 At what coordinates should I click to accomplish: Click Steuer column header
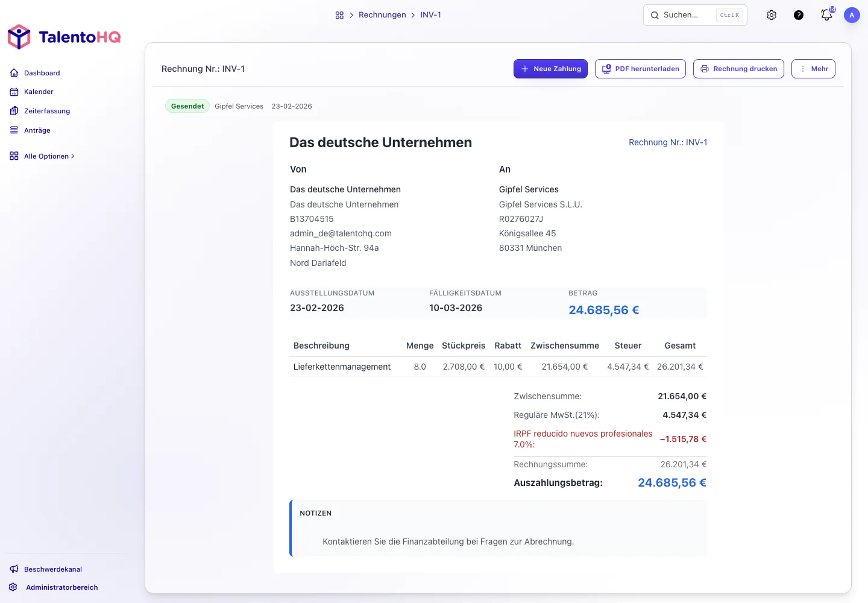click(x=628, y=346)
